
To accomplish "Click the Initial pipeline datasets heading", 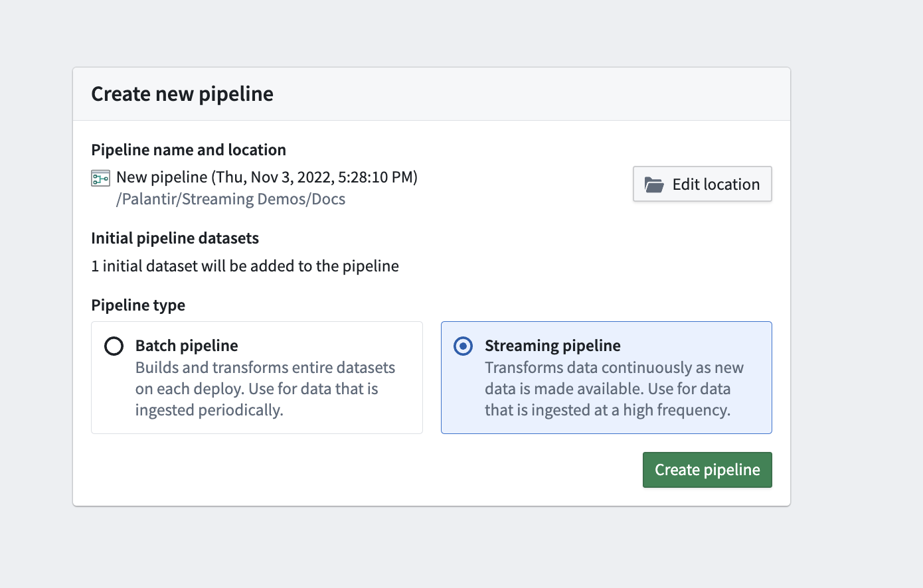I will tap(175, 238).
